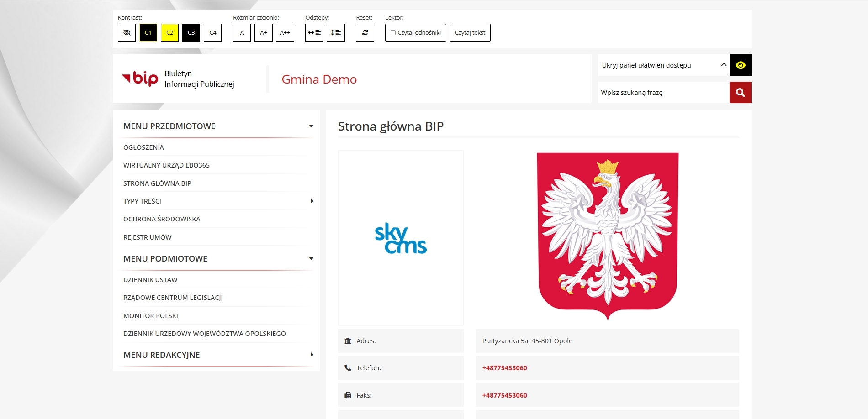Toggle accessibility panel yellow eye icon
Viewport: 868px width, 419px height.
[741, 65]
